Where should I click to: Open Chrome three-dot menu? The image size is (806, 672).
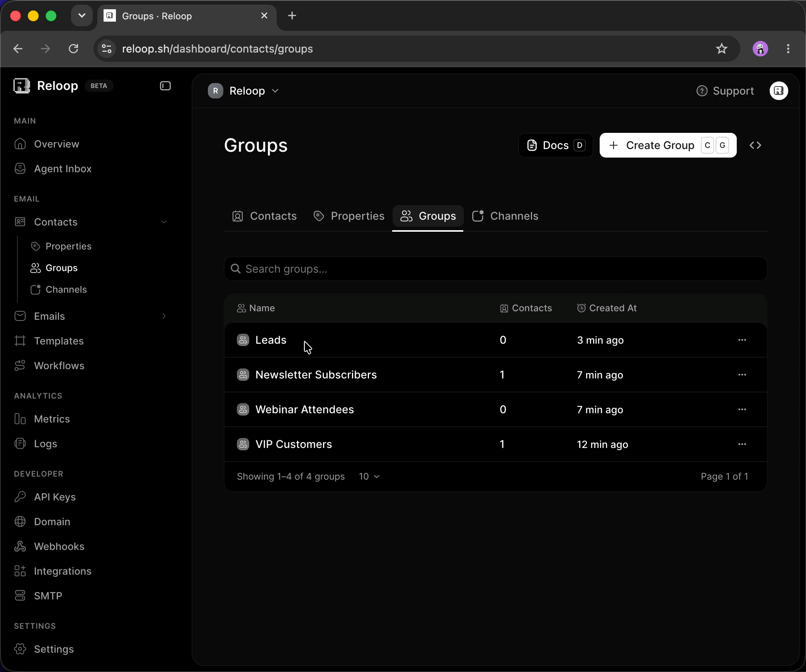pyautogui.click(x=788, y=49)
